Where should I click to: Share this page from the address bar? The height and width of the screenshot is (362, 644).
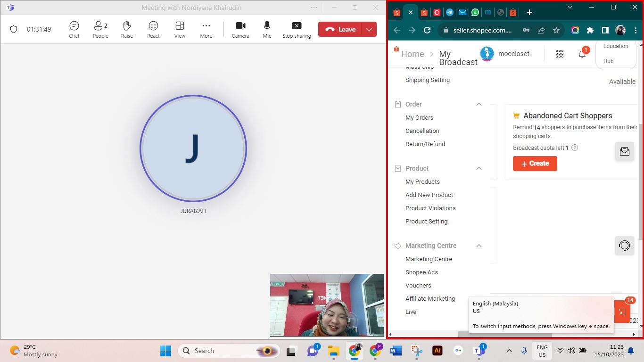[541, 30]
